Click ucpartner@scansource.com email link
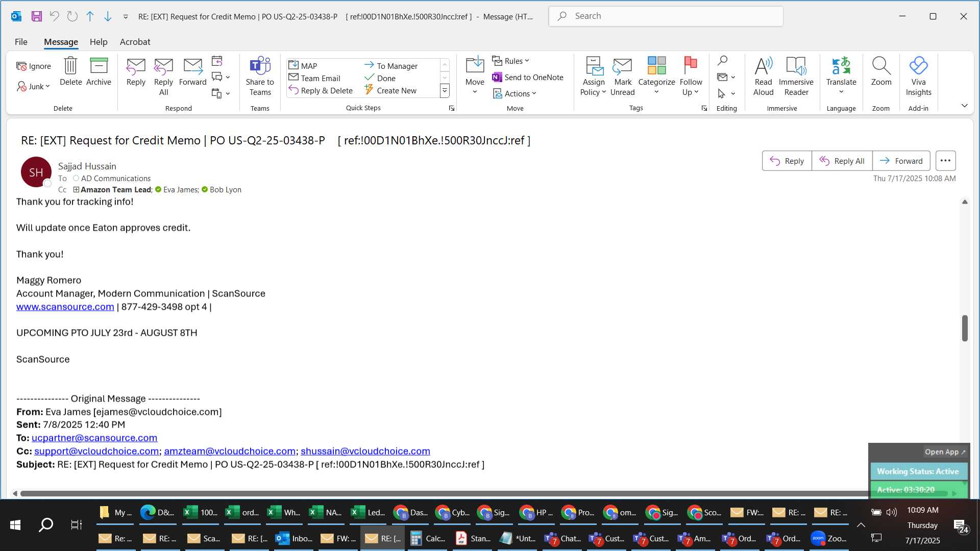This screenshot has width=980, height=551. pyautogui.click(x=94, y=438)
